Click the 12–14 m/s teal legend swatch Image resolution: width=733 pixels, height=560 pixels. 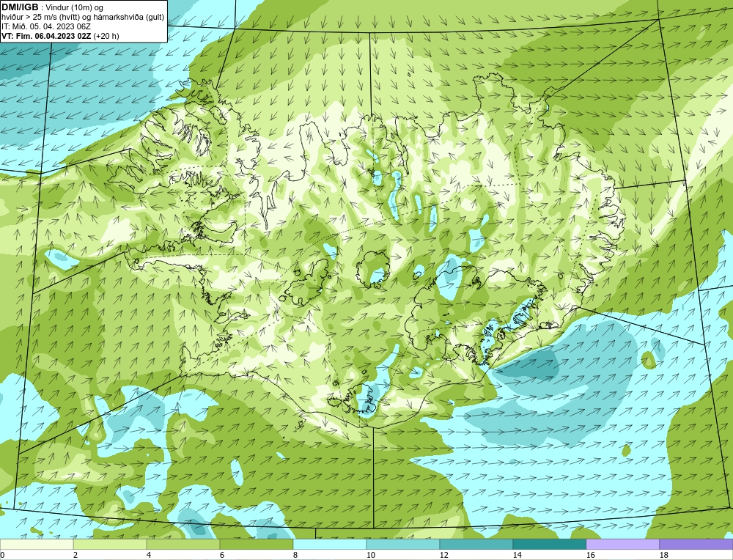tap(476, 544)
